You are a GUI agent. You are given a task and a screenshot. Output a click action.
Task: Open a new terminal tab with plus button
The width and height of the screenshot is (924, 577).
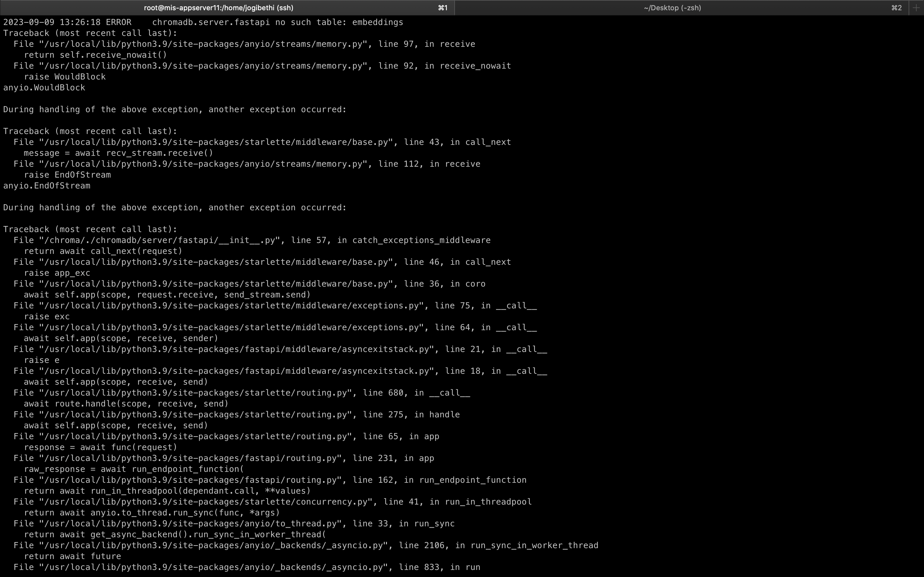916,8
